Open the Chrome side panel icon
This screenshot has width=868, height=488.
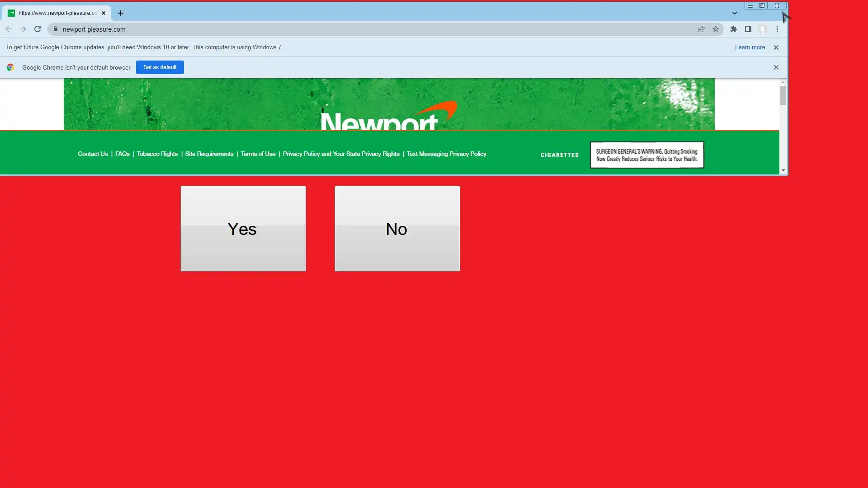pyautogui.click(x=748, y=29)
